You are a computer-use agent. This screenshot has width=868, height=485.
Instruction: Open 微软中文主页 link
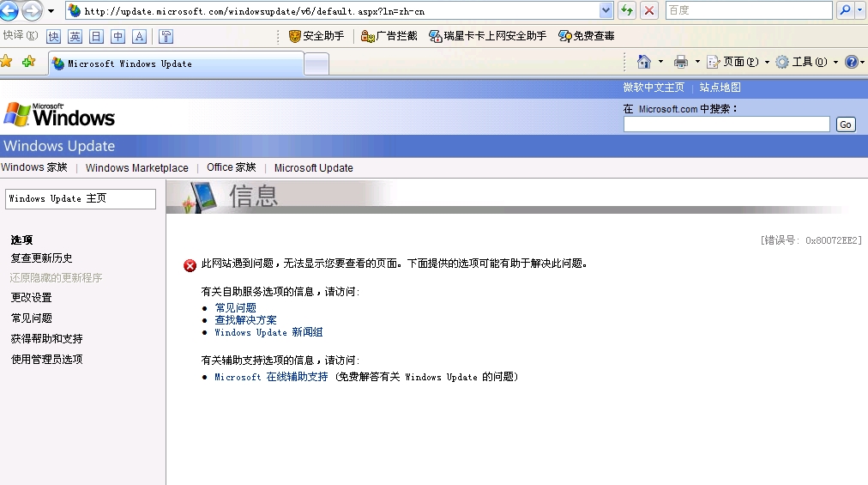pyautogui.click(x=654, y=88)
